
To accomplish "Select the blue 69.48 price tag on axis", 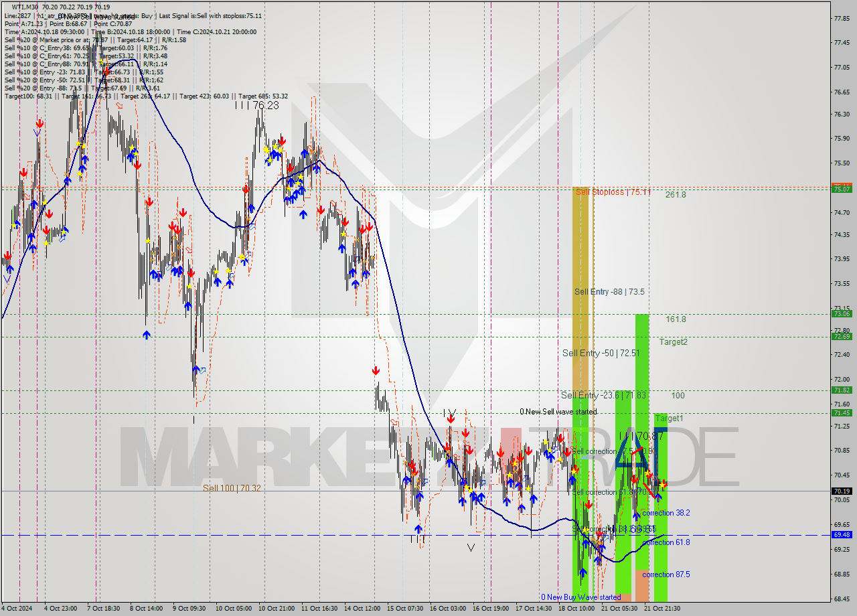I will 842,534.
